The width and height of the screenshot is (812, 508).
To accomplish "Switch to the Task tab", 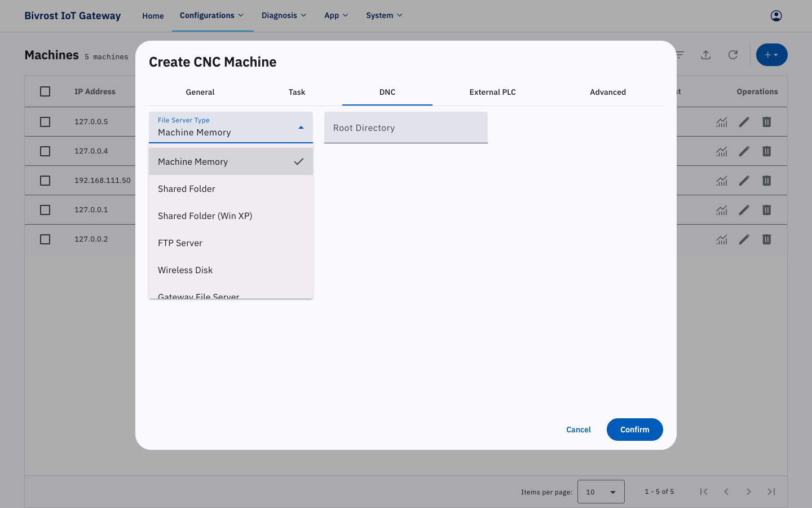I will (297, 92).
